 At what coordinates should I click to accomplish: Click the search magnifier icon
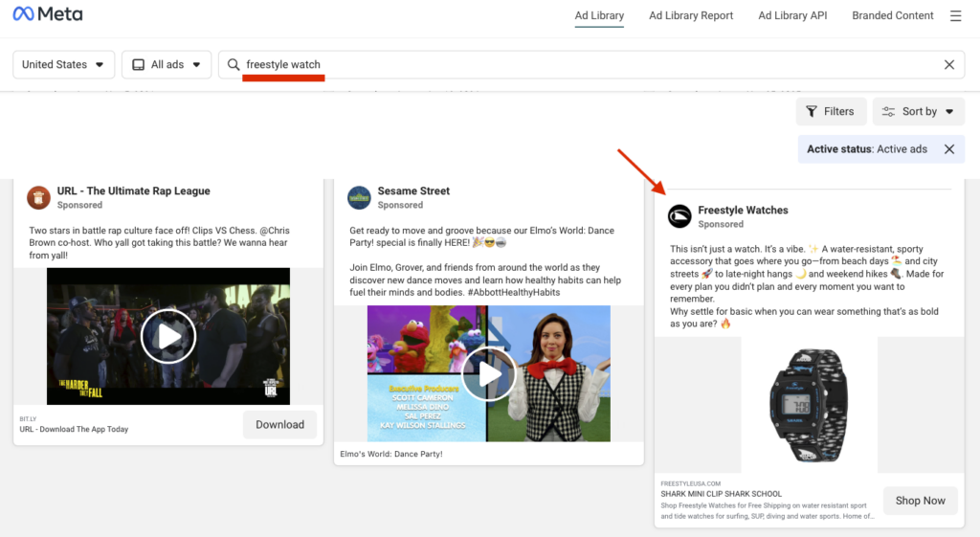tap(234, 65)
